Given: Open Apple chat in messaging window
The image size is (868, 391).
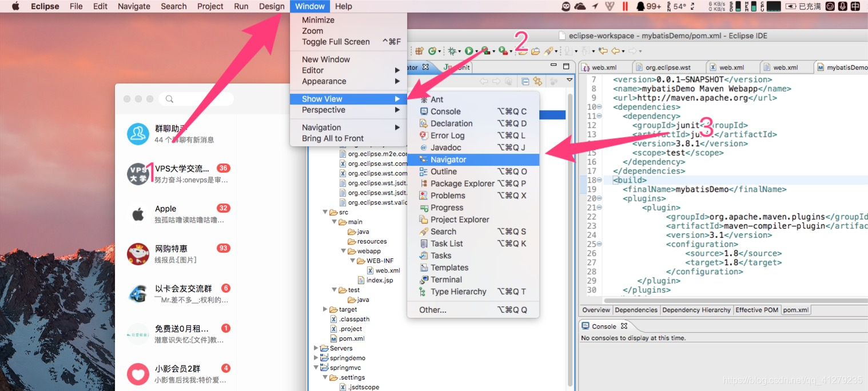Looking at the screenshot, I should click(176, 214).
